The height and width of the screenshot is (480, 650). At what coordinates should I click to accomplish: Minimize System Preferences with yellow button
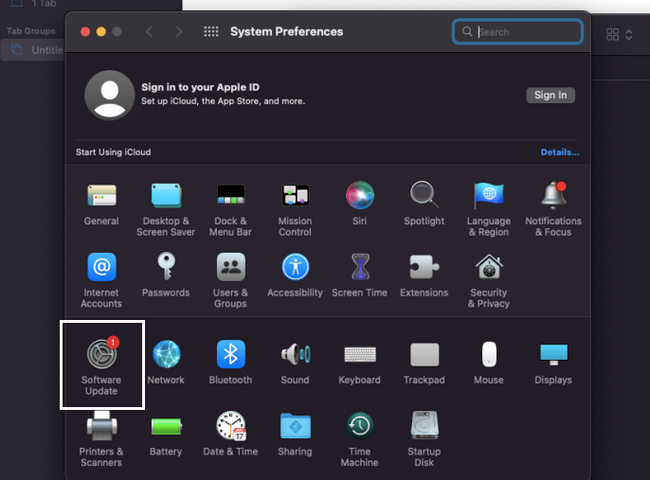pos(101,32)
